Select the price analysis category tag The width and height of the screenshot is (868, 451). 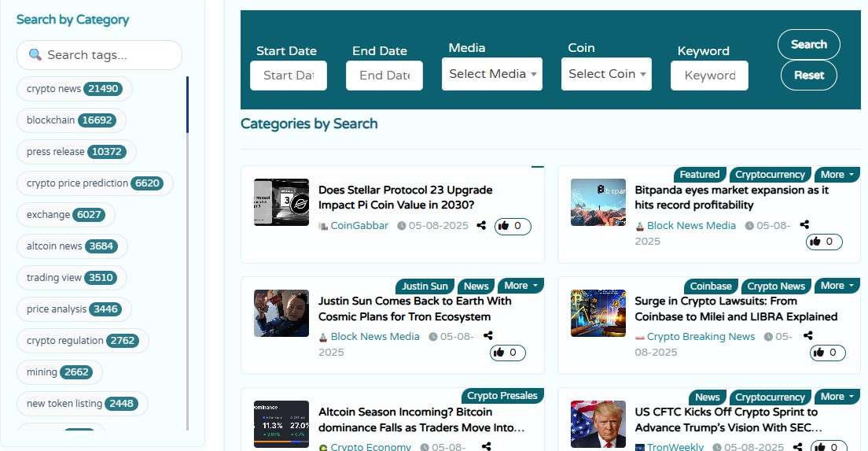(x=74, y=309)
